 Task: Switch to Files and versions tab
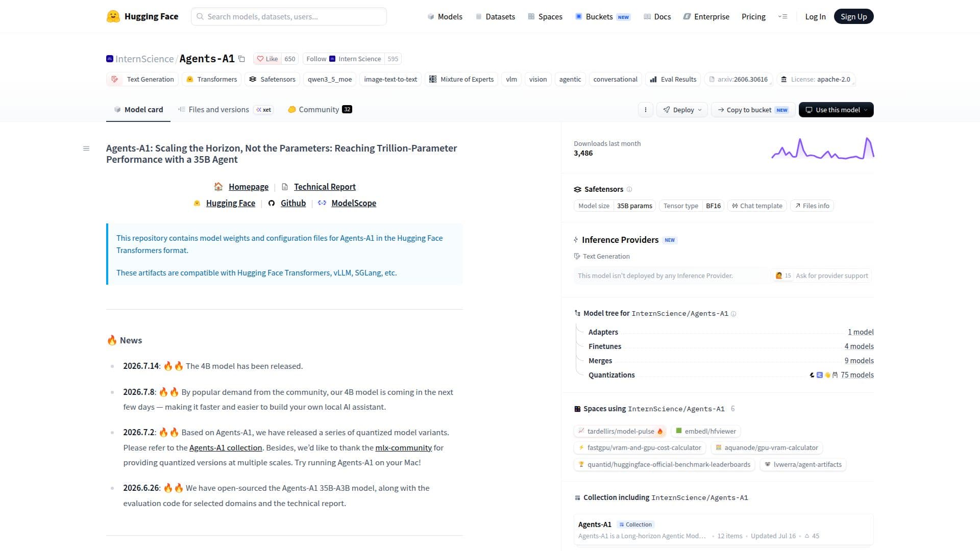coord(226,109)
